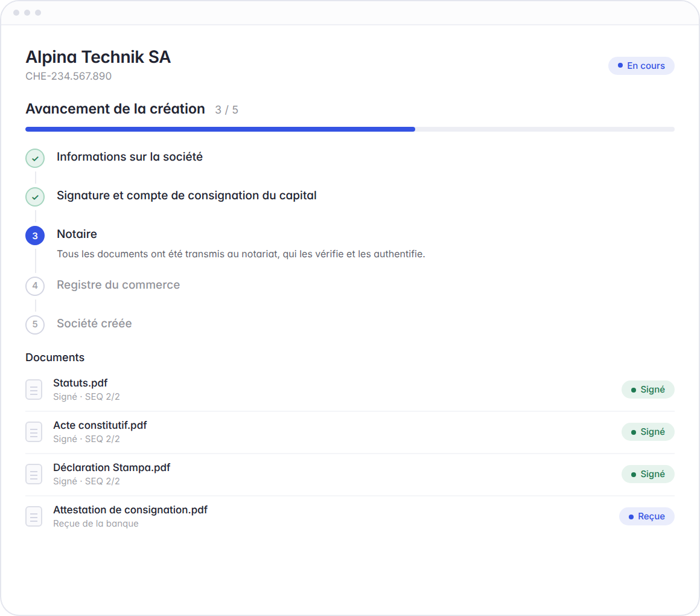The width and height of the screenshot is (700, 616).
Task: Select the step 4 circle for Registre du commerce
Action: point(35,286)
